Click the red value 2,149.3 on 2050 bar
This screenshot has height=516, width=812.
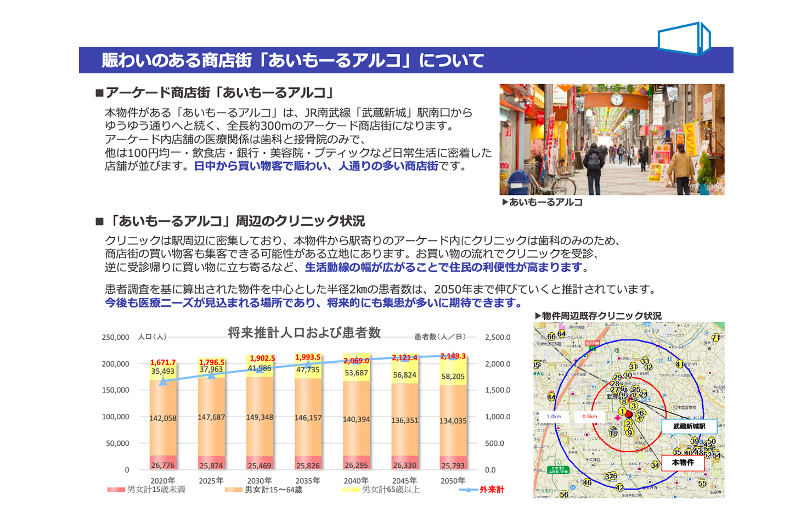point(453,356)
